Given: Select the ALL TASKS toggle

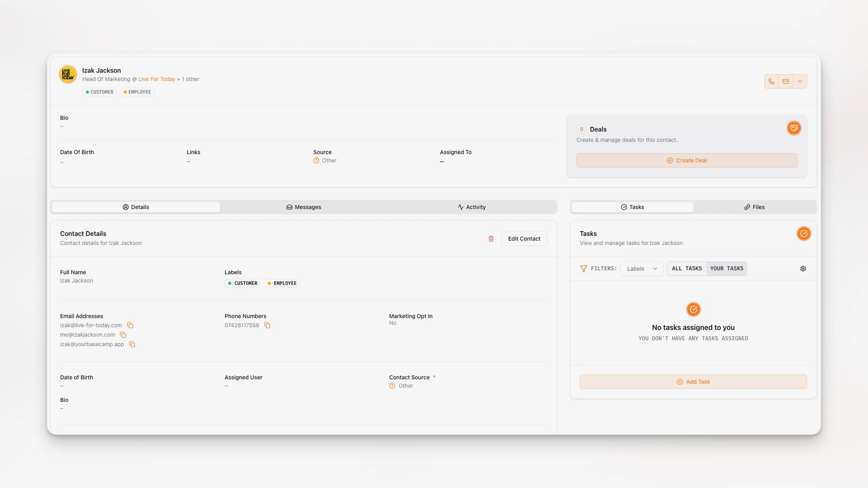Looking at the screenshot, I should [686, 269].
